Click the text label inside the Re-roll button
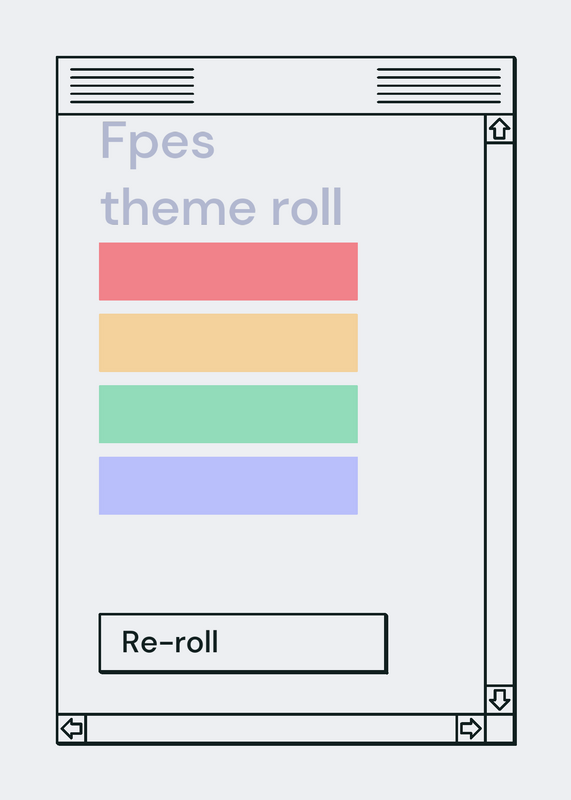571x800 pixels. click(x=170, y=642)
